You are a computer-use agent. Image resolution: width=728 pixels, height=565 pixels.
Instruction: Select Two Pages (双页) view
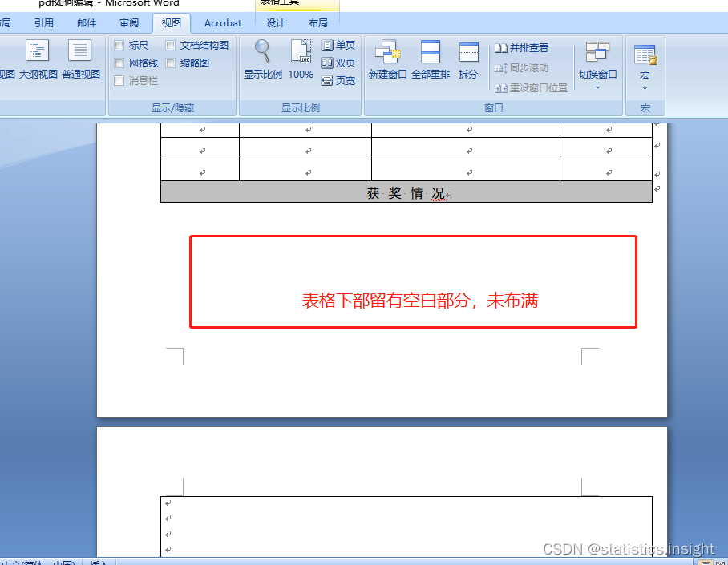coord(338,63)
